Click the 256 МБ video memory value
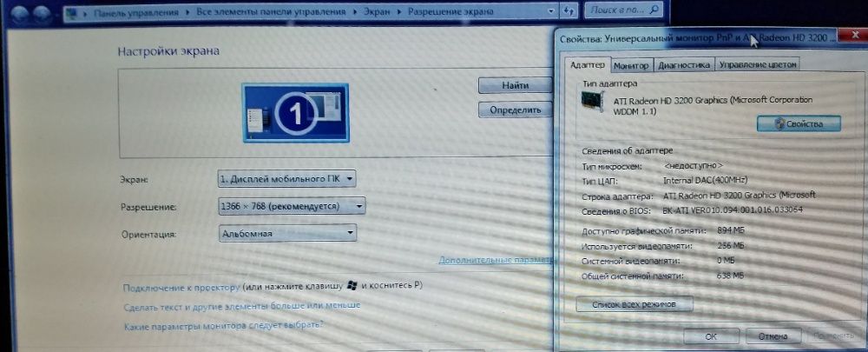This screenshot has height=352, width=868. (x=730, y=245)
